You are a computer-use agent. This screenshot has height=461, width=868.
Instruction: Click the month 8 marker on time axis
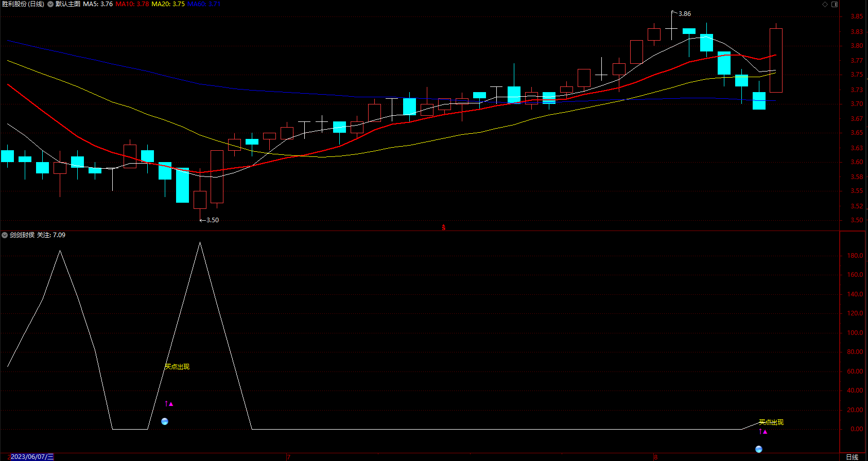point(656,457)
